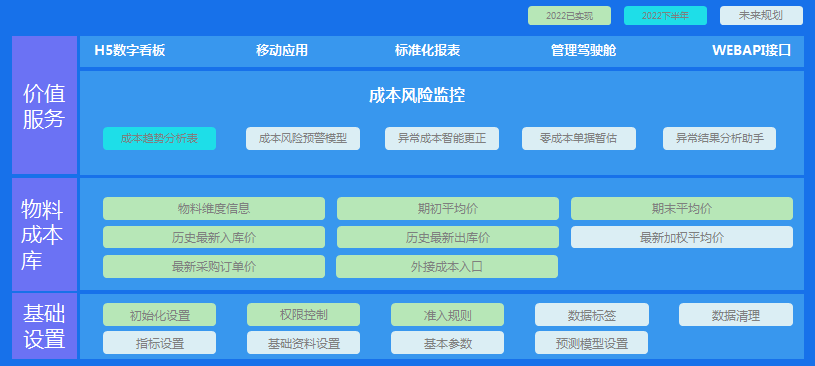This screenshot has height=366, width=815.
Task: Select 数据清理 box
Action: point(736,315)
